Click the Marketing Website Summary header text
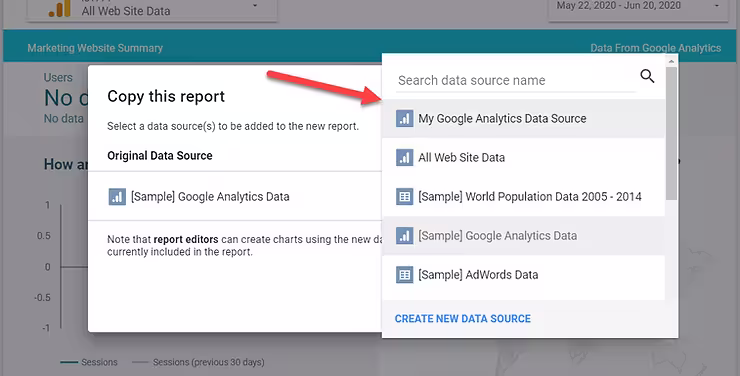The image size is (740, 376). pyautogui.click(x=95, y=48)
